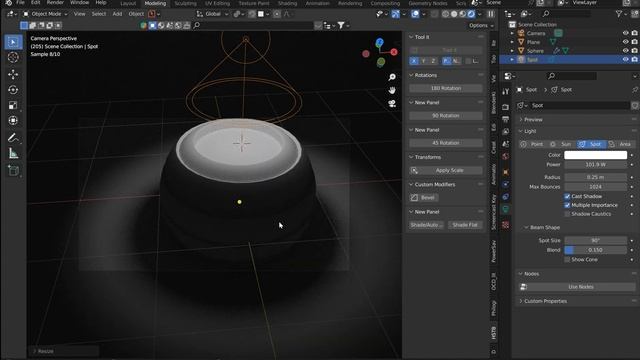Viewport: 640px width, 360px height.
Task: Click the 90 Rotation button
Action: (446, 116)
